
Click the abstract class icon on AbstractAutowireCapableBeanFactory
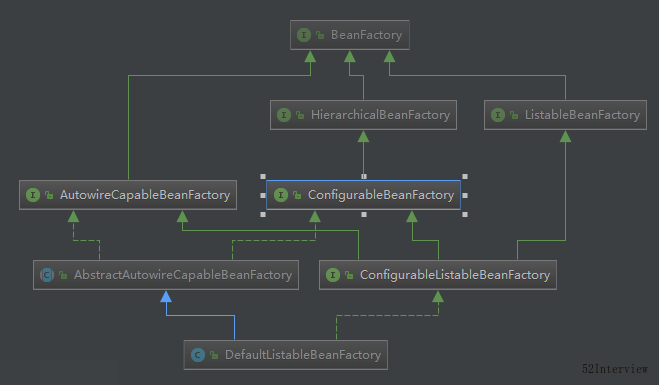pos(47,275)
